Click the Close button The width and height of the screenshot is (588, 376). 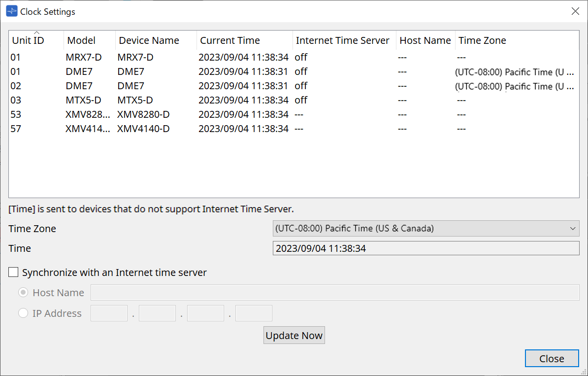[552, 359]
